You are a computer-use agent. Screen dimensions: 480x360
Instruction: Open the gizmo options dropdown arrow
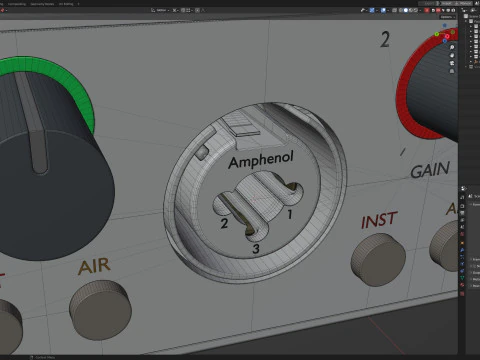click(377, 10)
